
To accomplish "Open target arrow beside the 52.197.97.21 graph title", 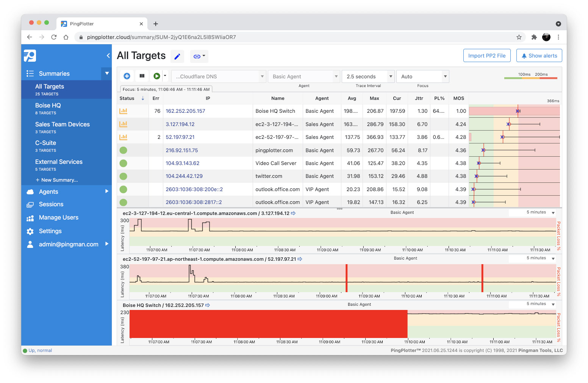I will [300, 259].
